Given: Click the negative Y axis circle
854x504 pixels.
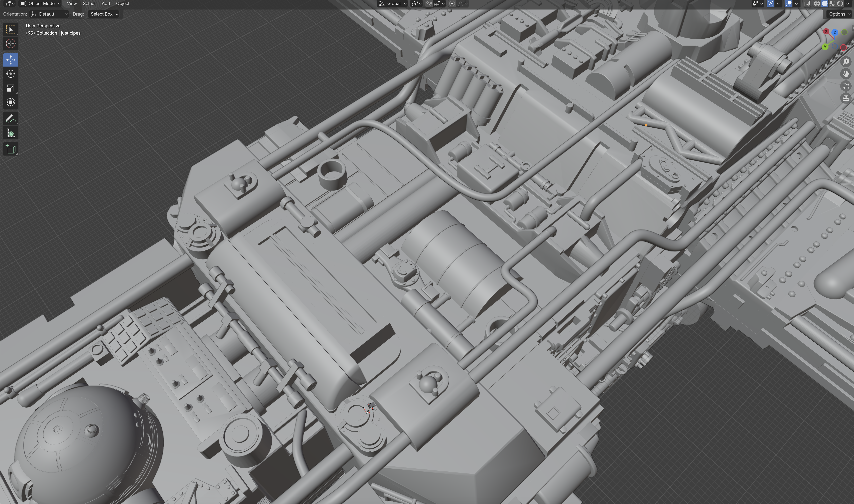Looking at the screenshot, I should (844, 32).
